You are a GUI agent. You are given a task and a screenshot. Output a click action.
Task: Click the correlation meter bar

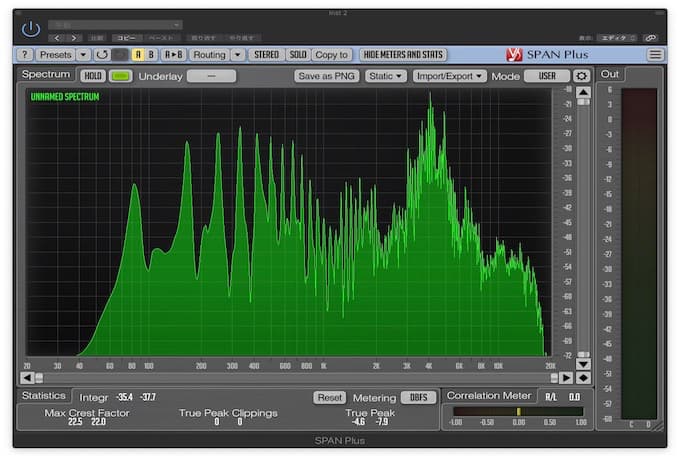coord(518,411)
